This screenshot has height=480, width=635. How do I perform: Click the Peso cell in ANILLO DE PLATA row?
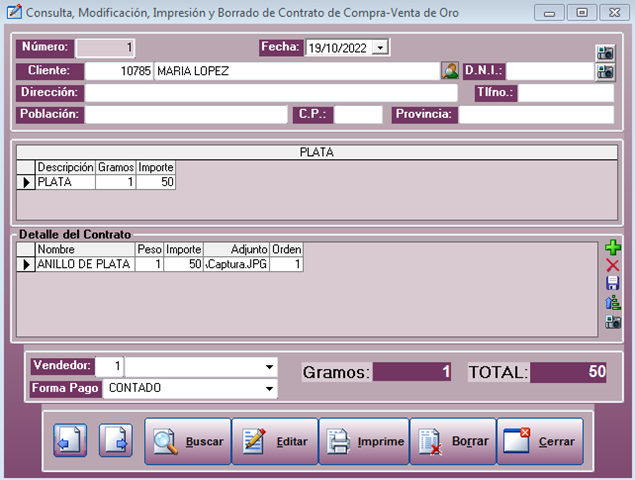pos(149,265)
